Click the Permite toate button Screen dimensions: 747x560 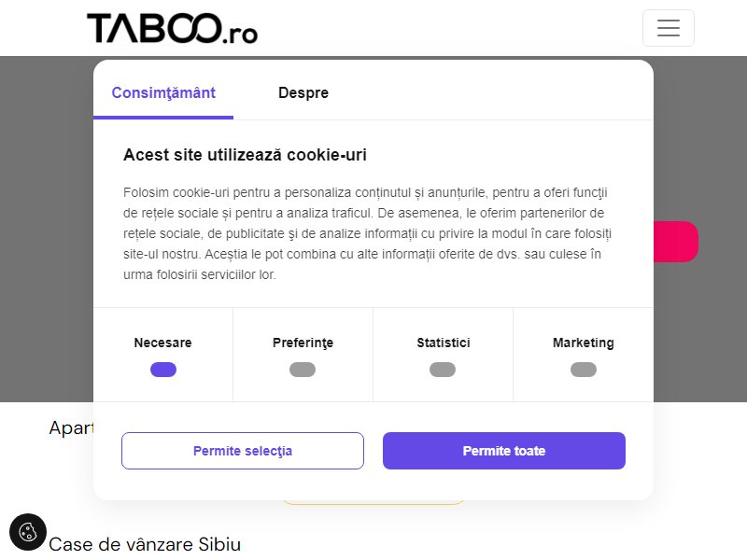pyautogui.click(x=504, y=451)
